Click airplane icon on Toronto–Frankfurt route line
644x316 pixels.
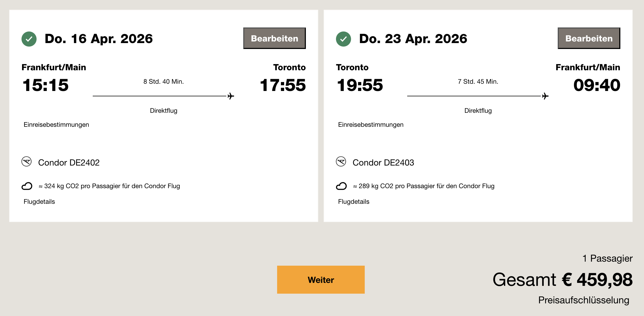(x=545, y=96)
